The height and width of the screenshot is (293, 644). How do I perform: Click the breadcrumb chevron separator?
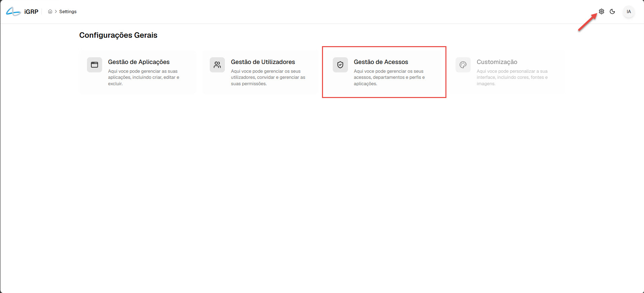56,11
